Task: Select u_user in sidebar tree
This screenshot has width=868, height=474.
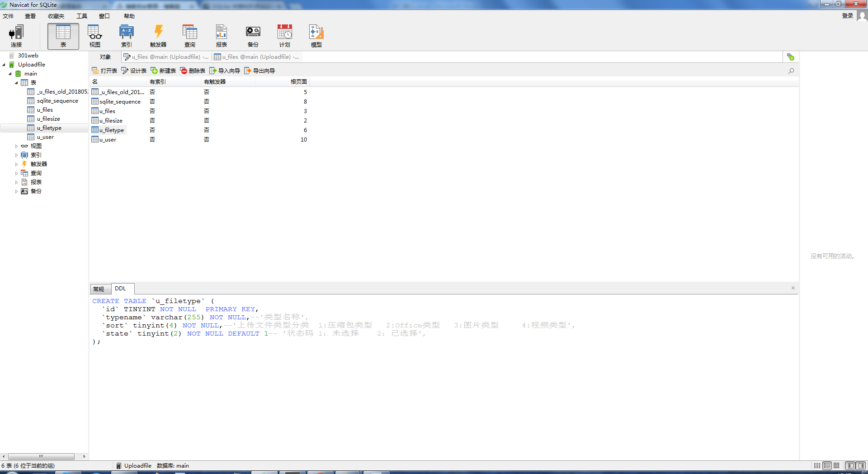Action: click(x=45, y=137)
